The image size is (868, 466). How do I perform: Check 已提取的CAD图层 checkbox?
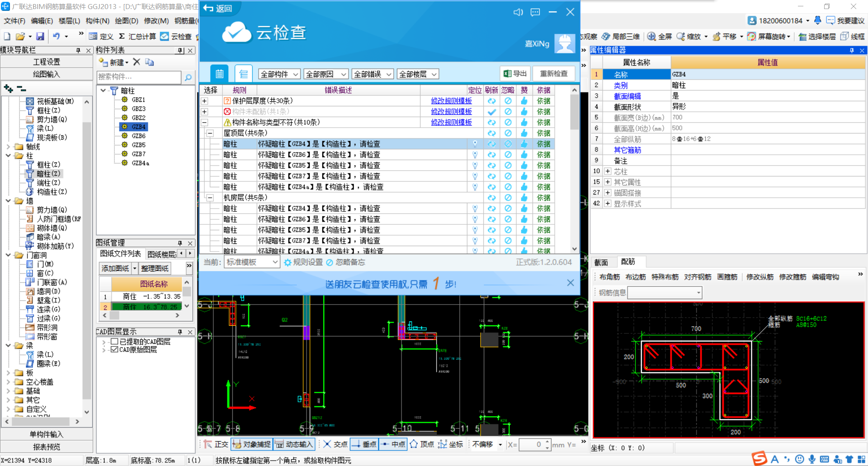[114, 342]
